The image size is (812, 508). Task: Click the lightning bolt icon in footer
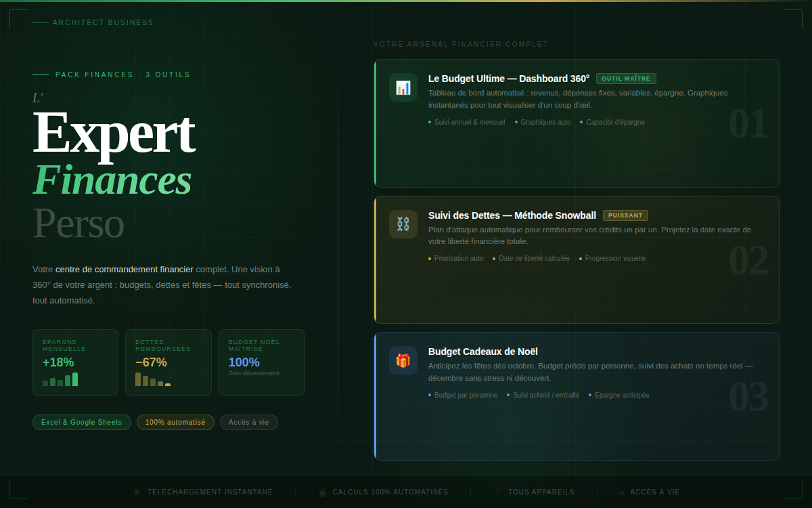[137, 492]
